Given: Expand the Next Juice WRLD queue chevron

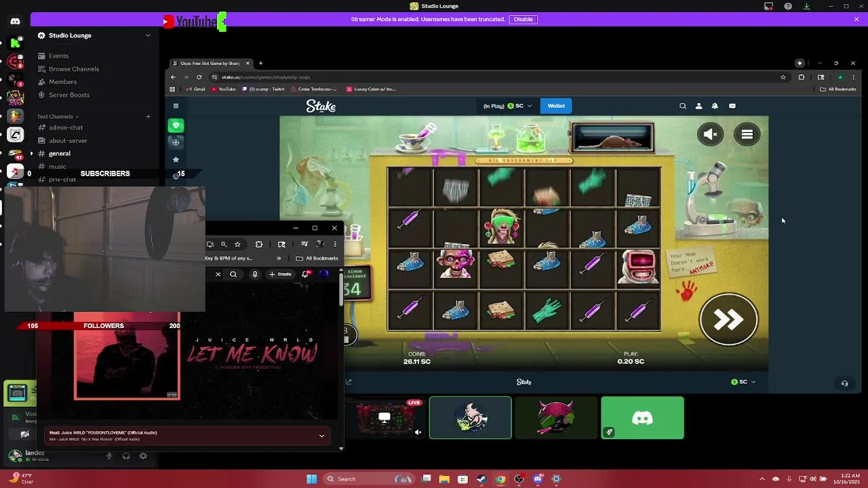Looking at the screenshot, I should (x=321, y=435).
